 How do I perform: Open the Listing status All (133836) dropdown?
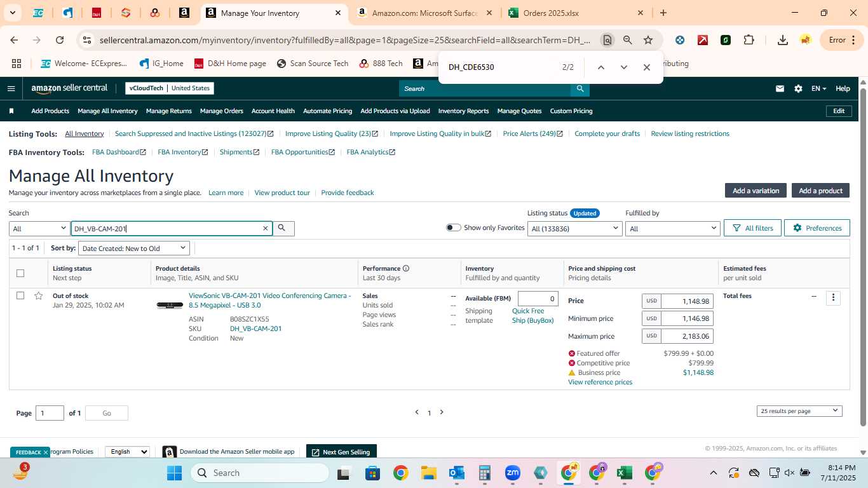pyautogui.click(x=574, y=228)
